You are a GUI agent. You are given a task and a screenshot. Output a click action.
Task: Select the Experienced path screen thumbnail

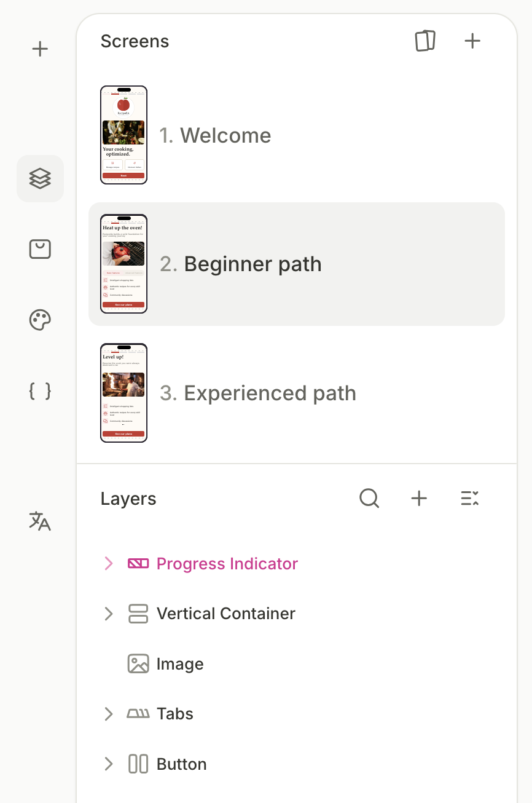point(123,393)
